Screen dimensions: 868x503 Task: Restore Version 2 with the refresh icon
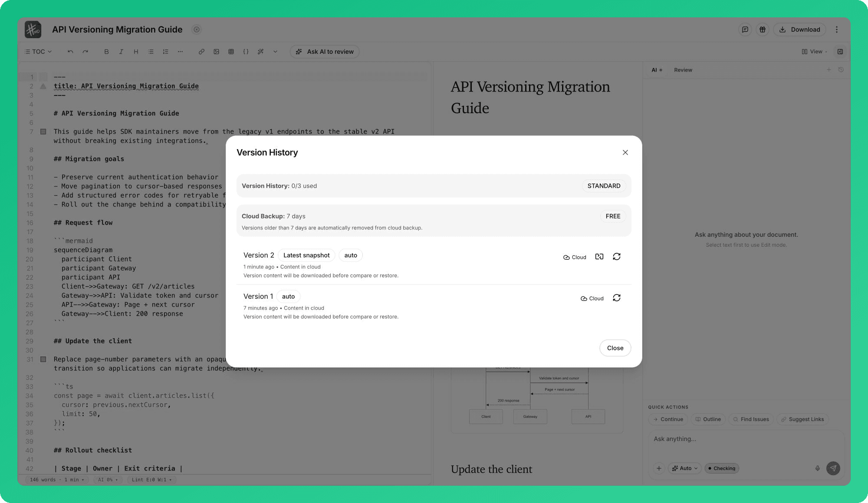[x=617, y=257]
